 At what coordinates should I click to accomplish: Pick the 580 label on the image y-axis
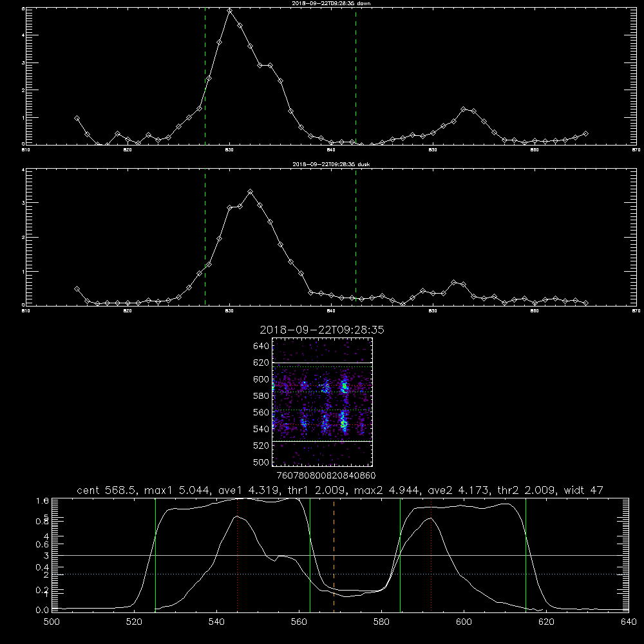[x=261, y=396]
